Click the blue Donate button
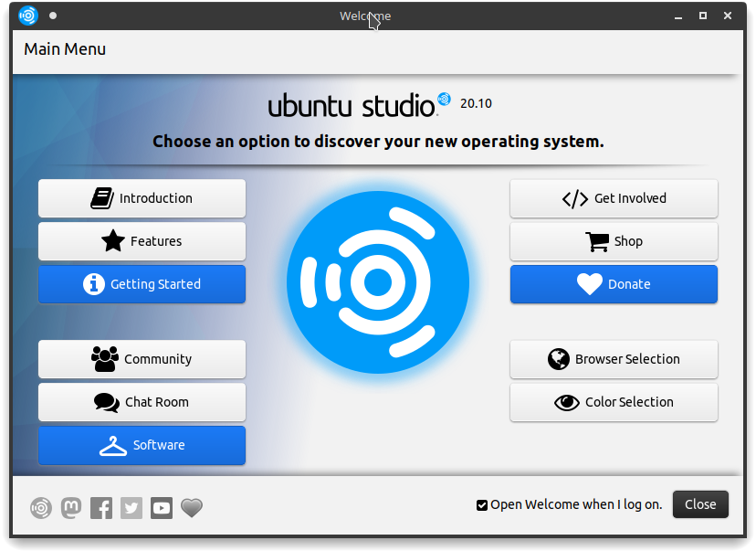 click(614, 284)
